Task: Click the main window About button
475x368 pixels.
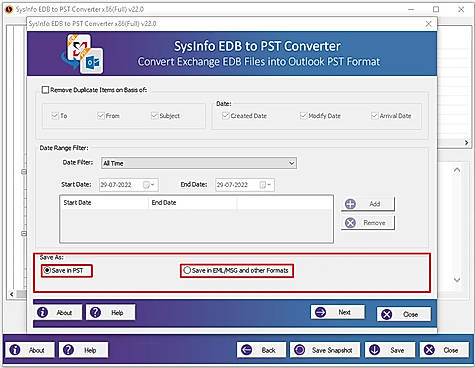Action: [x=30, y=350]
